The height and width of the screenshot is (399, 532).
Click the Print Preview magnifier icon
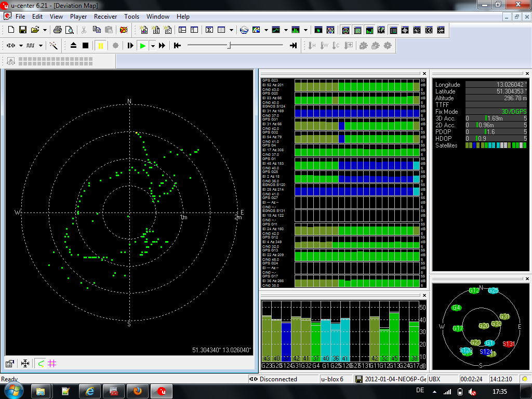pos(69,30)
